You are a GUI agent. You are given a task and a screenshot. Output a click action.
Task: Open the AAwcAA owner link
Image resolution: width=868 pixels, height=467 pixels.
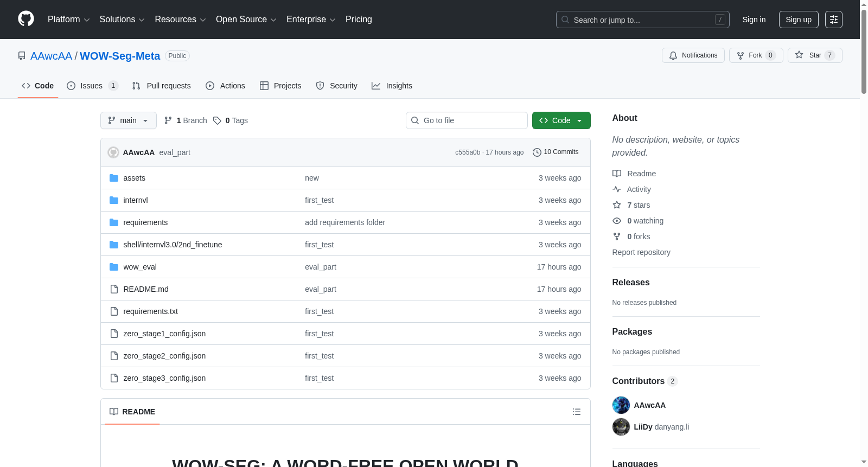click(x=51, y=56)
